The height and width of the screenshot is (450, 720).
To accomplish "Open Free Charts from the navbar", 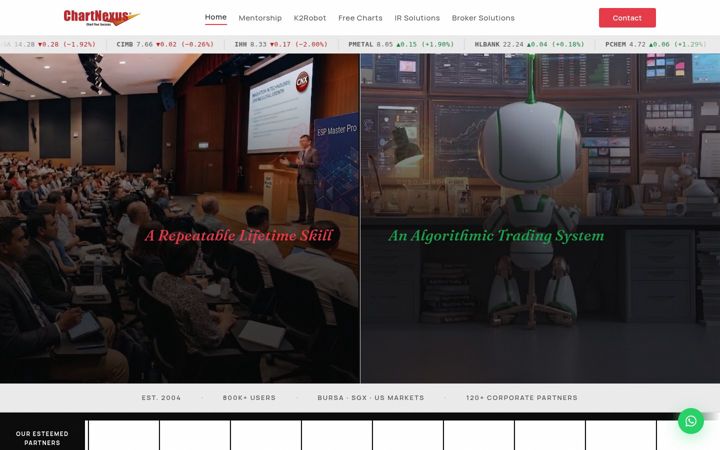I will pos(360,18).
